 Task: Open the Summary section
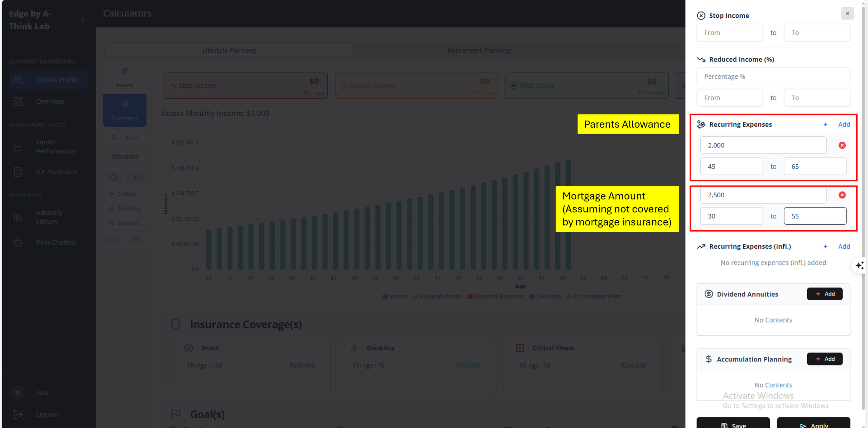point(125,110)
